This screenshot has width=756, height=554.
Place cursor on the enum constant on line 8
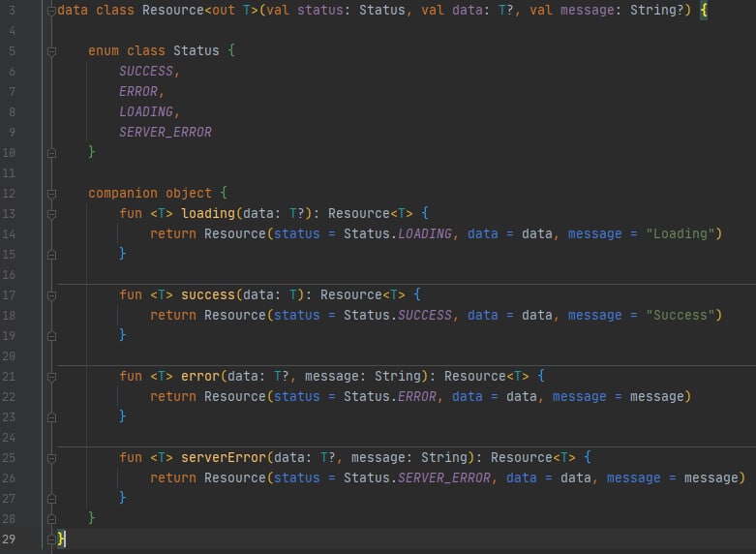146,112
